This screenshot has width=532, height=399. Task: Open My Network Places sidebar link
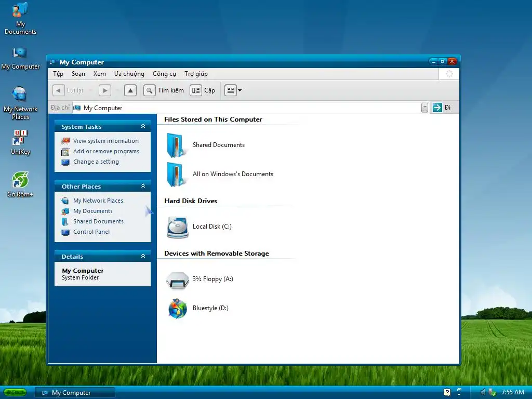tap(98, 201)
